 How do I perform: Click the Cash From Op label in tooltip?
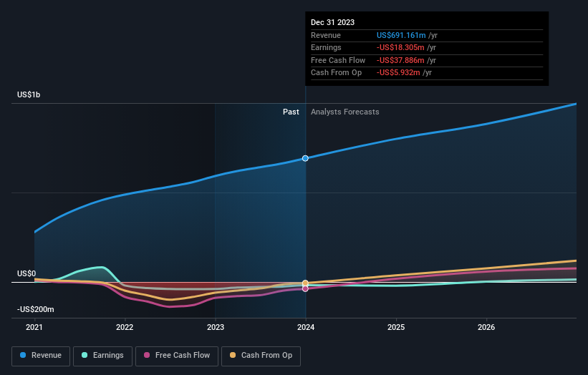337,73
